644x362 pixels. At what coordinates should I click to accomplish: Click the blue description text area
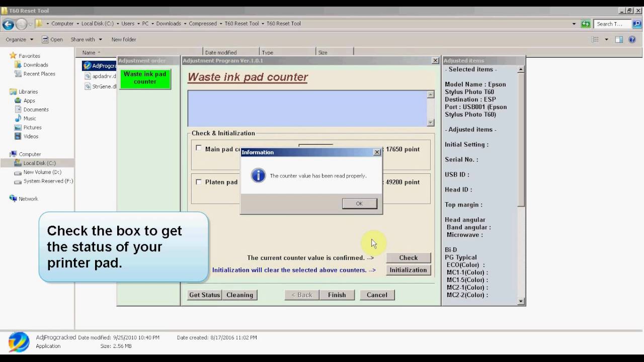click(x=307, y=108)
